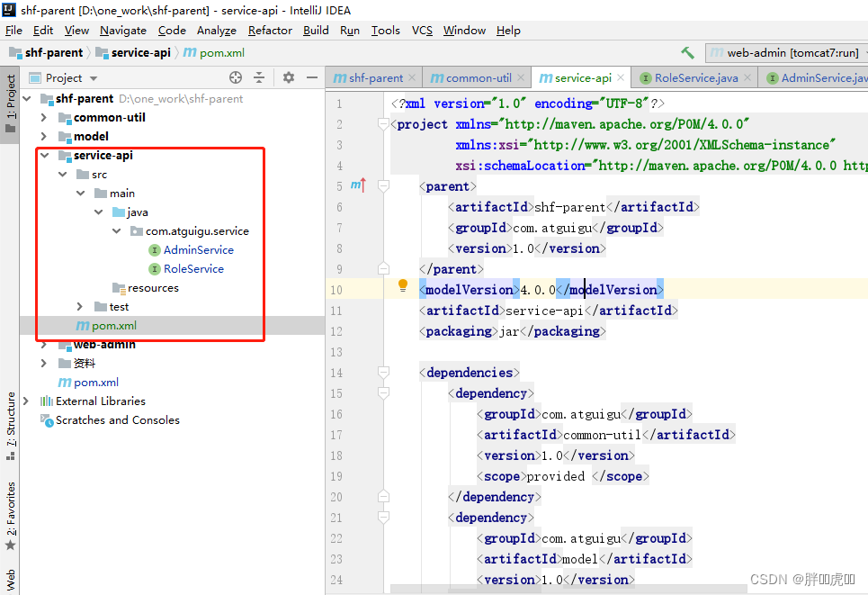Open Project panel settings gear

[289, 77]
